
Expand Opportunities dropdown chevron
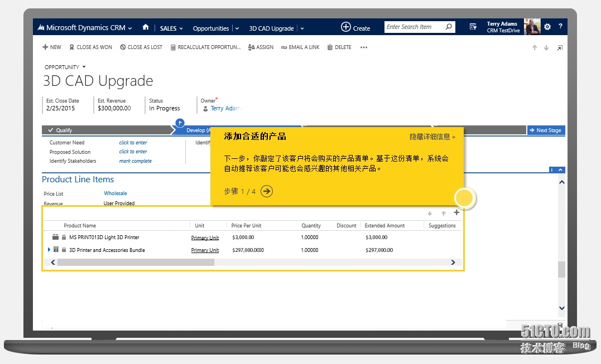click(x=237, y=28)
